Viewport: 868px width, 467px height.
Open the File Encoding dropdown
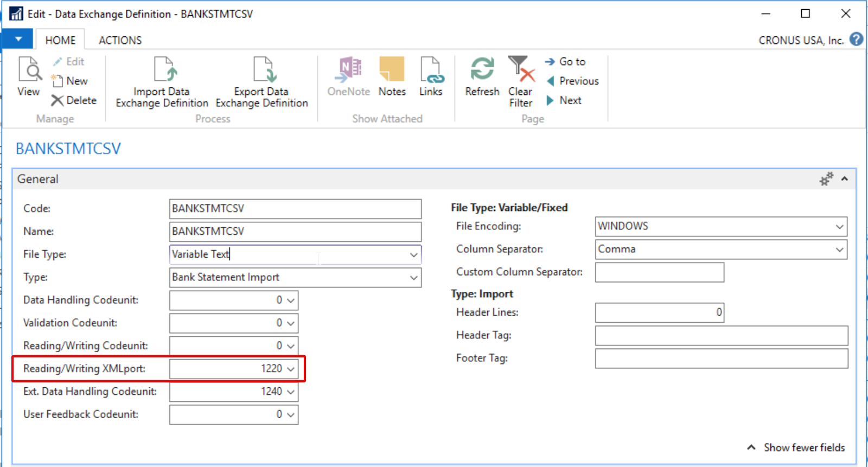point(840,226)
